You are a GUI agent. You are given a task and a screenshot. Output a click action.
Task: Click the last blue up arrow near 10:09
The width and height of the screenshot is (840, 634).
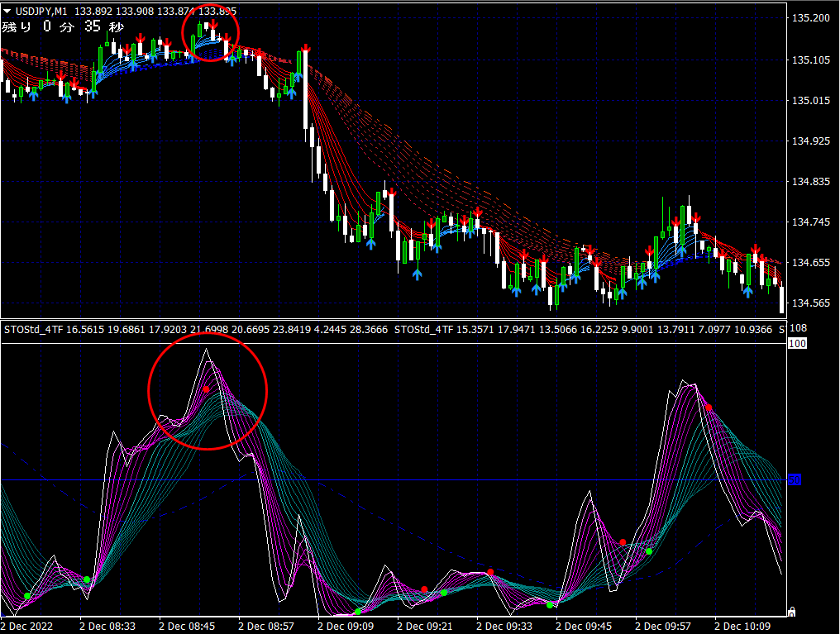tap(748, 292)
